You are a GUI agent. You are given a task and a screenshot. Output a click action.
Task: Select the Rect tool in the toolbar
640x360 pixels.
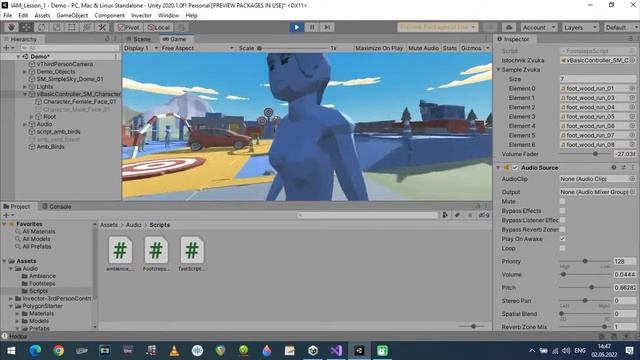tap(71, 27)
